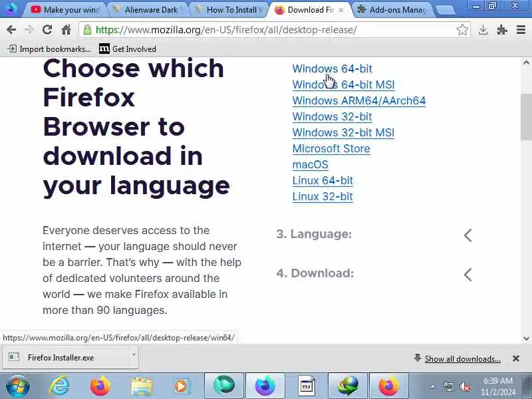Select the Download Firefox tab
The width and height of the screenshot is (532, 399).
point(307,10)
